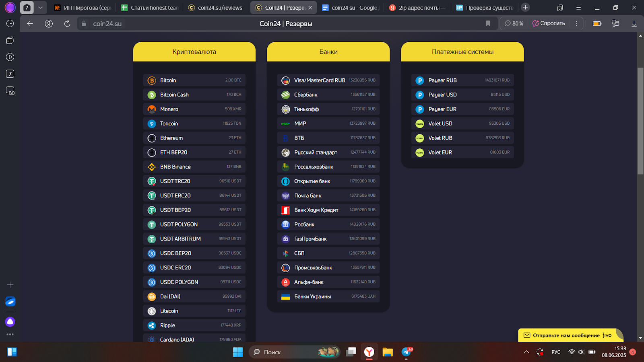Click the Ethereum row

pos(194,138)
